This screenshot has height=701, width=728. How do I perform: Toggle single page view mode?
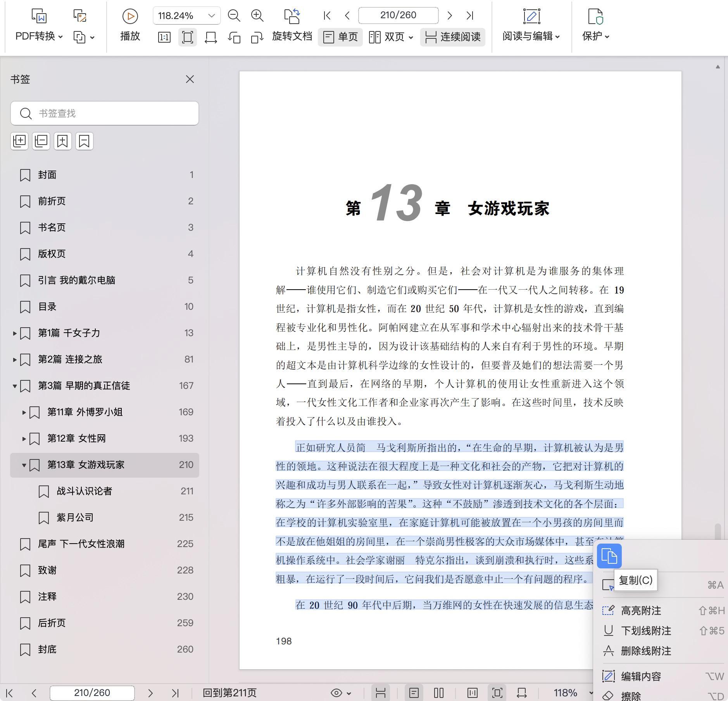(340, 37)
